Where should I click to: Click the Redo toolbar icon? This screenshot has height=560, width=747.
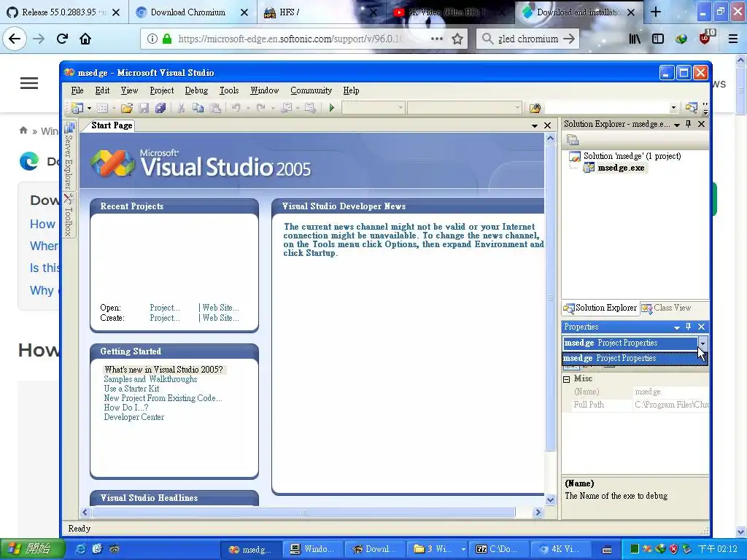click(x=260, y=108)
